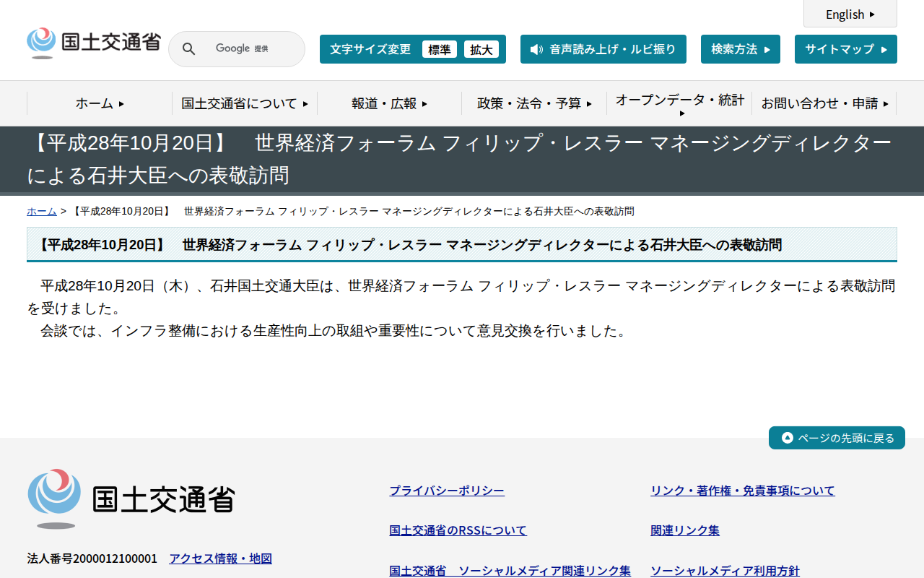This screenshot has height=578, width=924.
Task: Open the プライバシーポリシー link
Action: (447, 491)
